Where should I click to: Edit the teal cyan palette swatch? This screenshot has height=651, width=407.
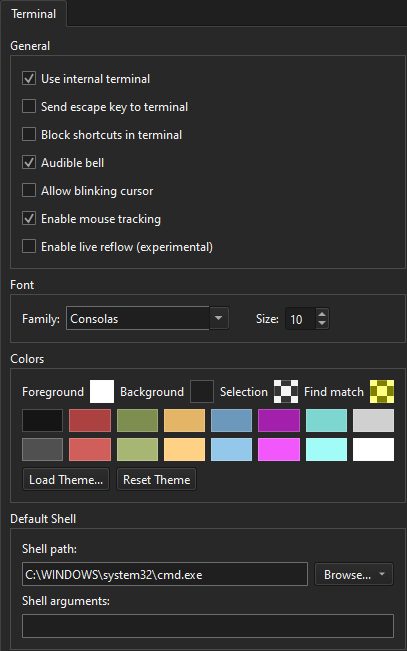[x=326, y=421]
